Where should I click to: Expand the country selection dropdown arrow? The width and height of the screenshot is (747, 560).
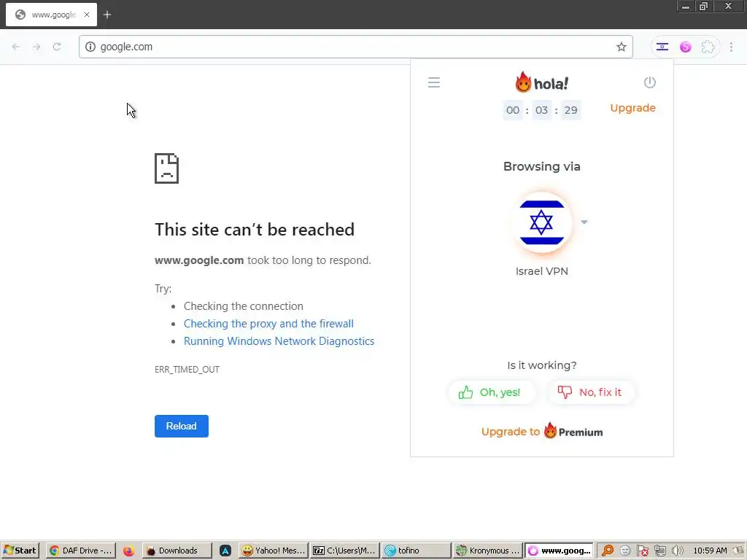click(584, 222)
